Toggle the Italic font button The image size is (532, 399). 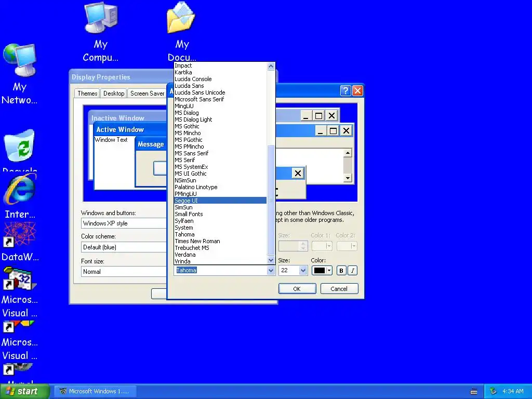[x=353, y=270]
